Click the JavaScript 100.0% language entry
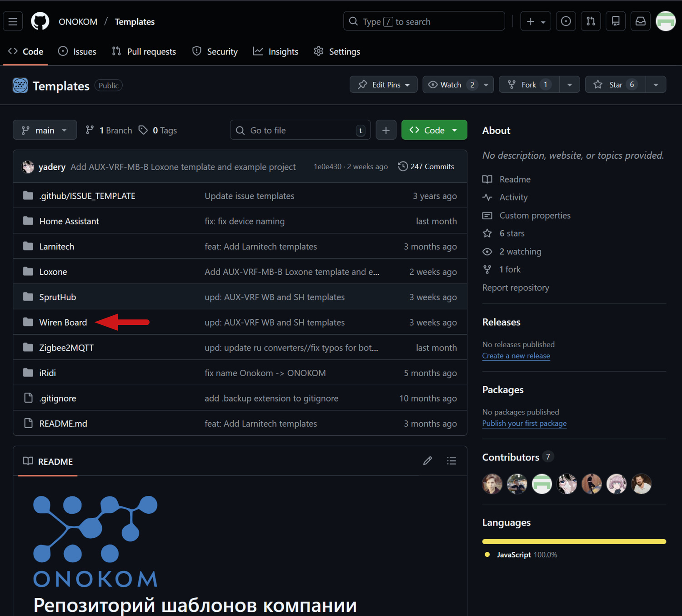 tap(521, 555)
